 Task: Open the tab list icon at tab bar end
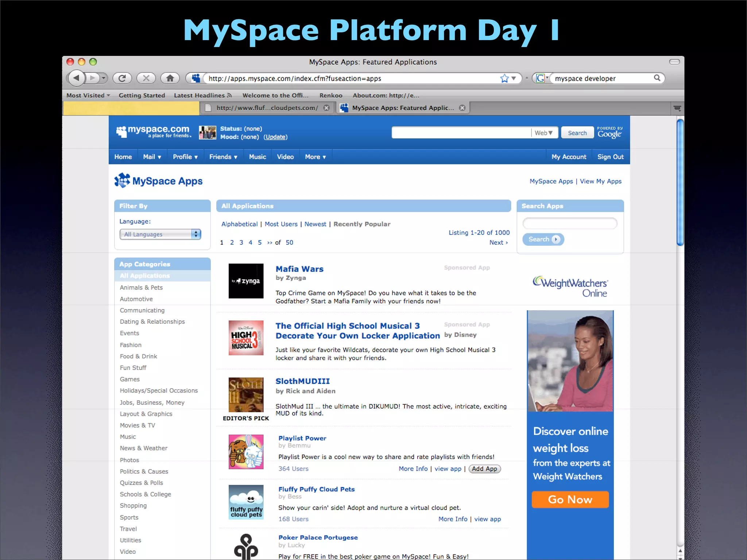click(677, 108)
